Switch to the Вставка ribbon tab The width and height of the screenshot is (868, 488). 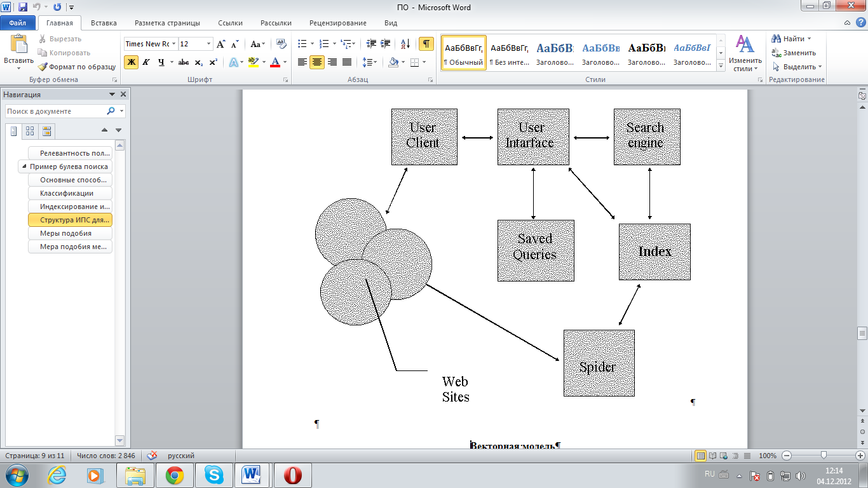tap(104, 23)
